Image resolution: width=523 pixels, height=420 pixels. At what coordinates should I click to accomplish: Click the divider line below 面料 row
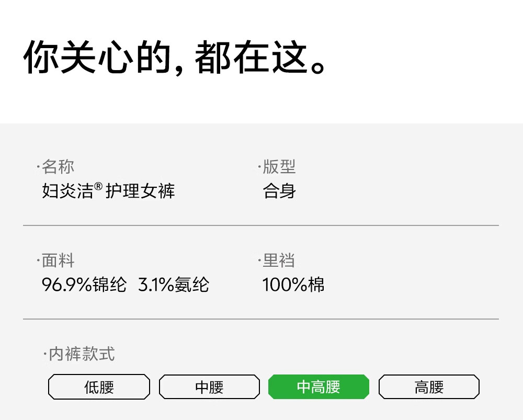[260, 319]
